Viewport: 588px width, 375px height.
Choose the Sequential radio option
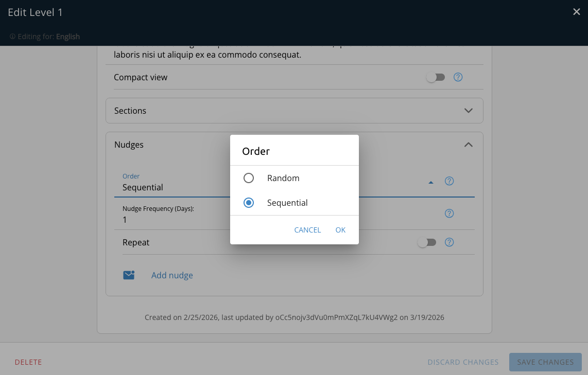pyautogui.click(x=249, y=203)
